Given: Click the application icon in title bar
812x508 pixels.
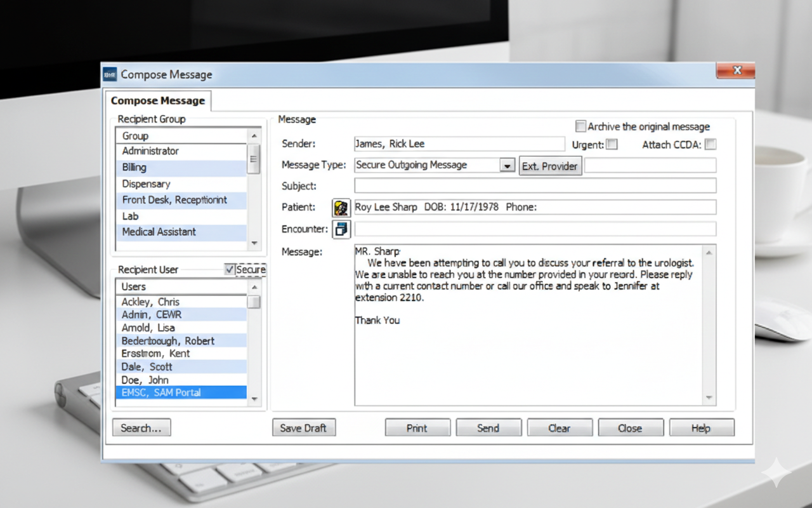Looking at the screenshot, I should coord(110,74).
